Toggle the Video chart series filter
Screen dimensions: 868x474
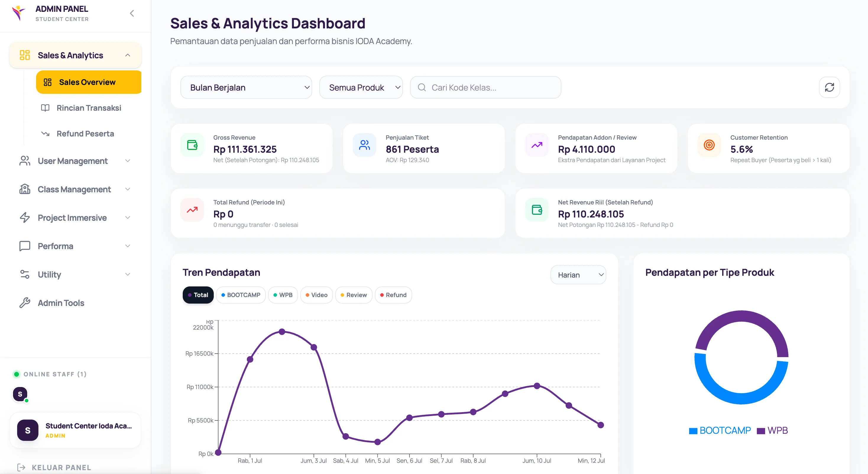[x=316, y=295]
